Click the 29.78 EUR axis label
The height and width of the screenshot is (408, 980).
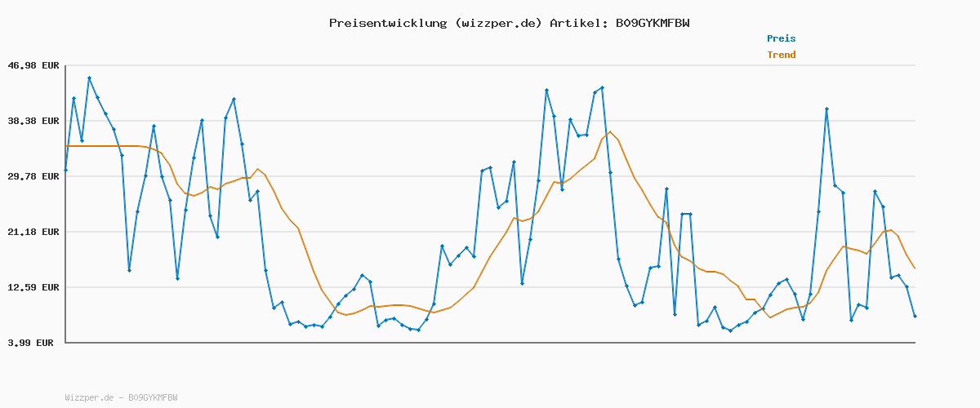[x=33, y=176]
